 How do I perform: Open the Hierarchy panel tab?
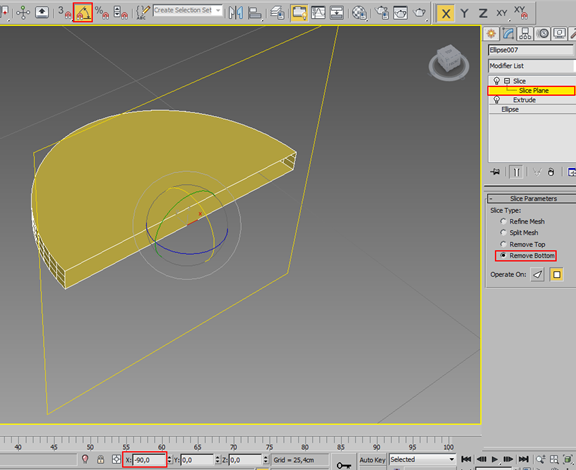tap(525, 34)
